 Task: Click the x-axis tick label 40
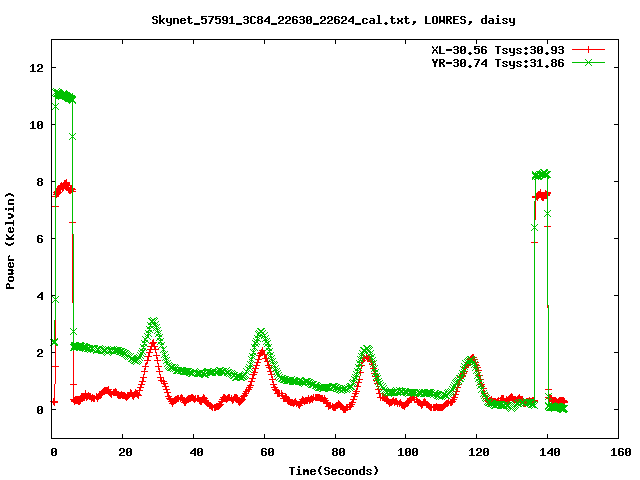(x=196, y=452)
